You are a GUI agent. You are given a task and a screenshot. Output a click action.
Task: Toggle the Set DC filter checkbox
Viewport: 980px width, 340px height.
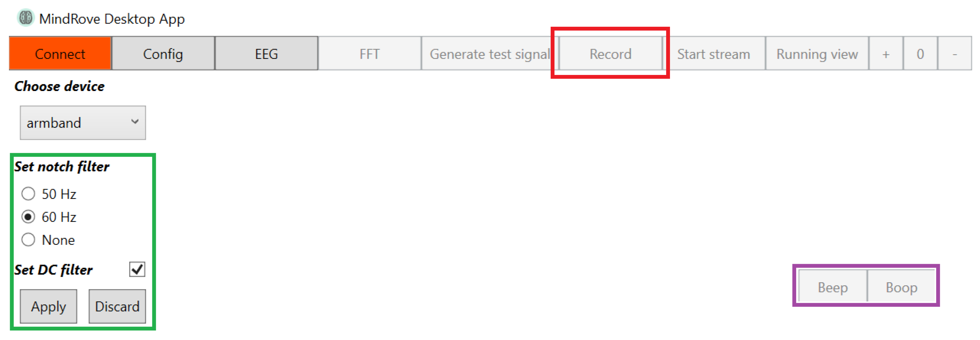click(x=137, y=269)
